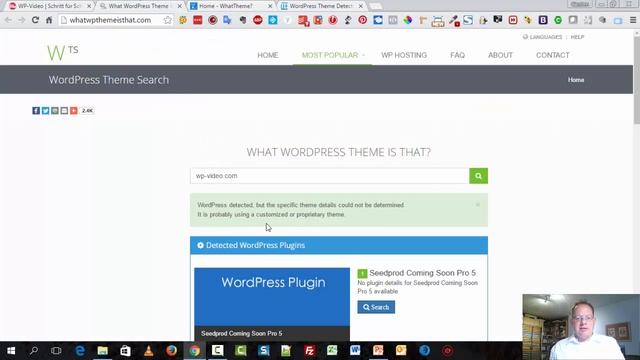
Task: Click the red Google Plus share icon
Action: tap(73, 111)
